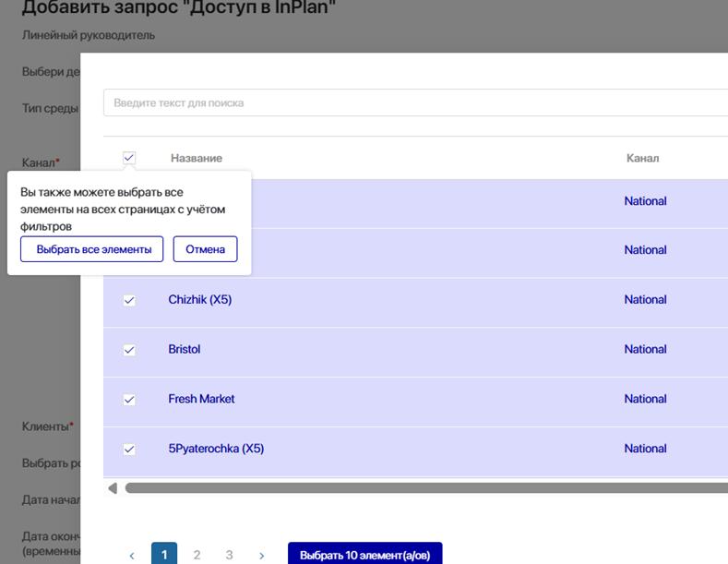728x564 pixels.
Task: Uncheck the Chizhik (X5) row checkbox
Action: click(129, 300)
